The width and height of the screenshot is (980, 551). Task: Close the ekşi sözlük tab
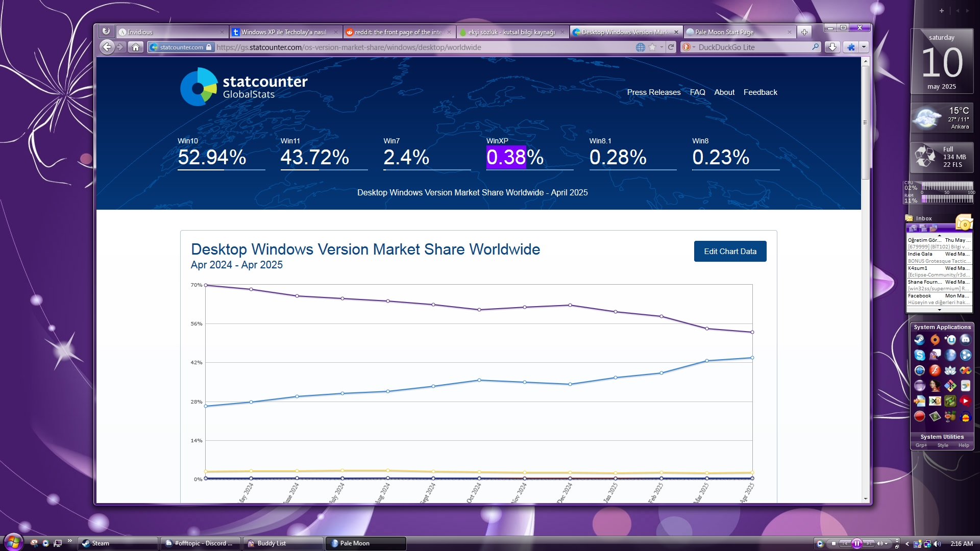click(x=562, y=32)
